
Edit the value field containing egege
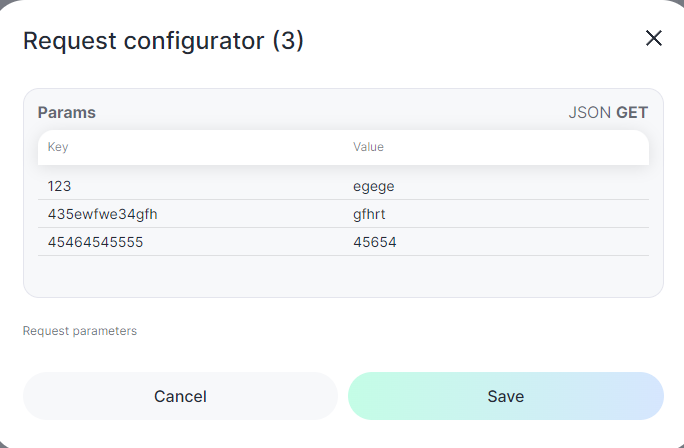click(x=500, y=186)
